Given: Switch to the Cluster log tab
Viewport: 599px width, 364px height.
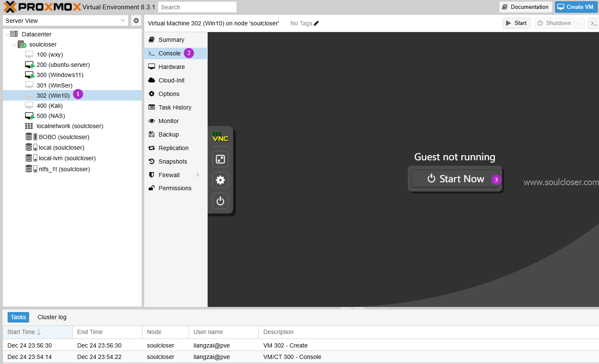Looking at the screenshot, I should (x=52, y=317).
